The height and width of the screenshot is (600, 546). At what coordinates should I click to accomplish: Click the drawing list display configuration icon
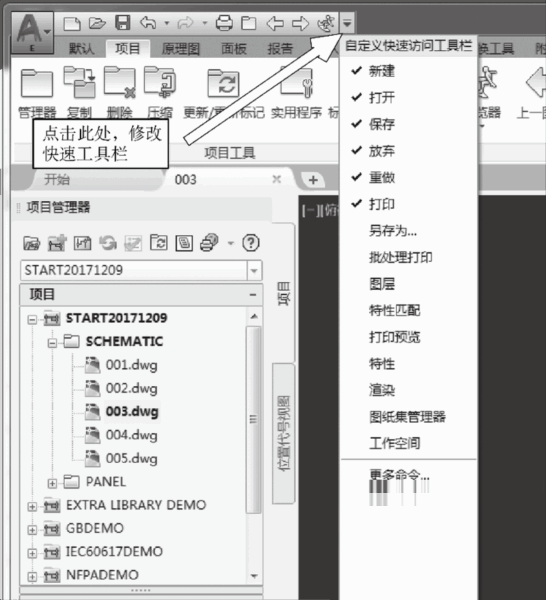tap(184, 243)
